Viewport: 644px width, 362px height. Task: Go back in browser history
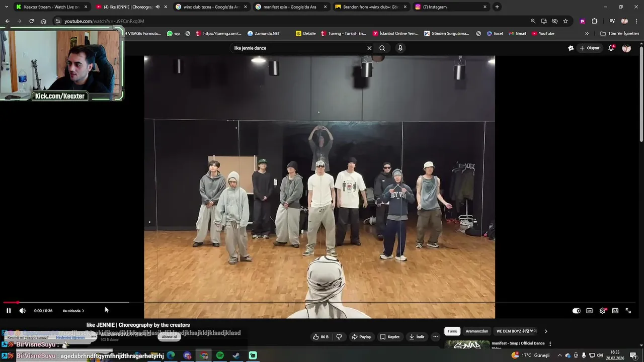pos(7,21)
